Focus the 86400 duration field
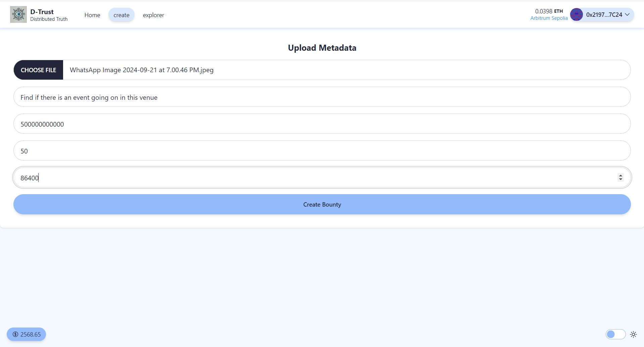This screenshot has width=644, height=347. click(x=322, y=178)
